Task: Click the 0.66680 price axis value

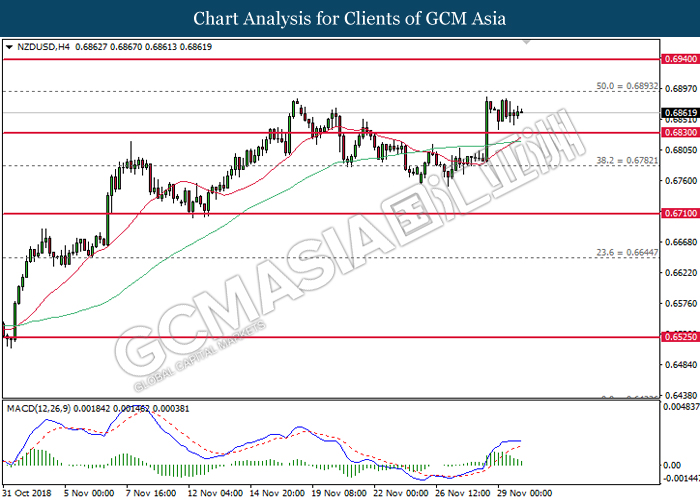Action: (x=680, y=242)
